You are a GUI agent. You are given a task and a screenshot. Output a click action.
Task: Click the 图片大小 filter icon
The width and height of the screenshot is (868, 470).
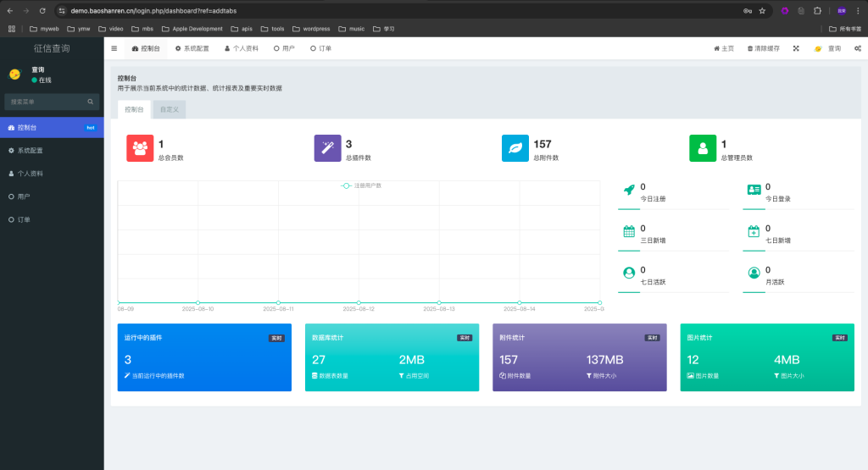click(776, 376)
